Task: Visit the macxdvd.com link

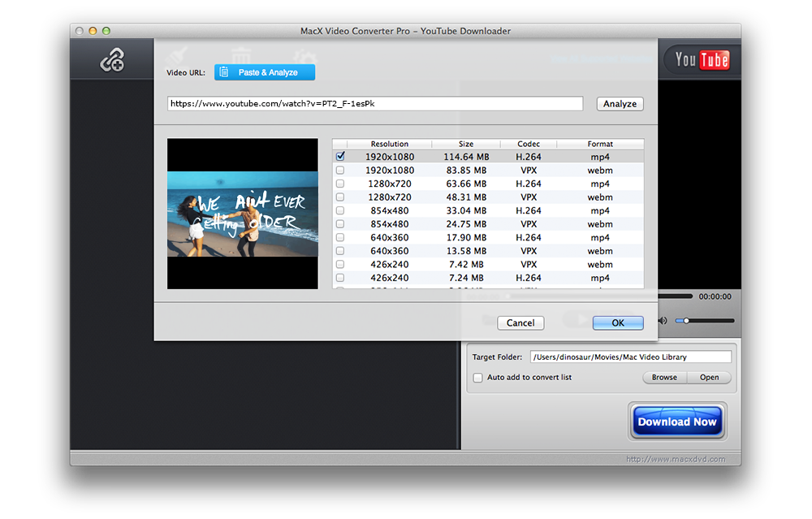Action: (676, 459)
